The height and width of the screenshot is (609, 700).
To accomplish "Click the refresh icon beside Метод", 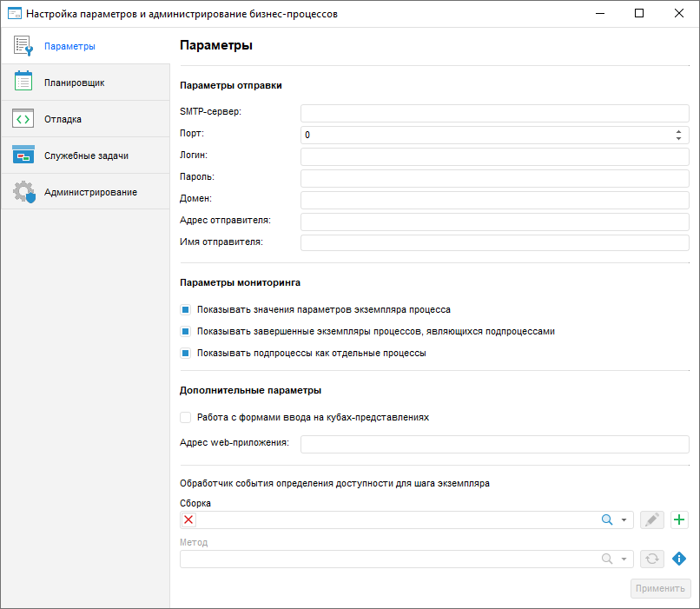I will (652, 559).
